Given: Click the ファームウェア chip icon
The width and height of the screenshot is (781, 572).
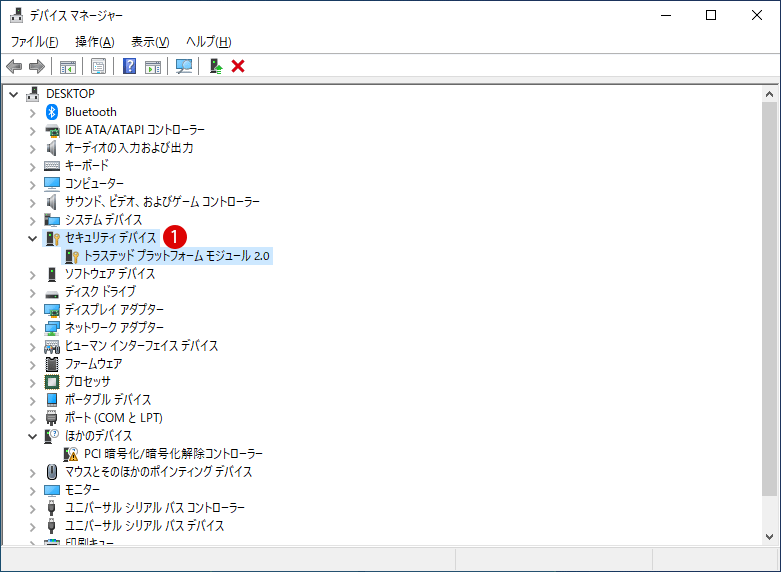Looking at the screenshot, I should [x=52, y=364].
